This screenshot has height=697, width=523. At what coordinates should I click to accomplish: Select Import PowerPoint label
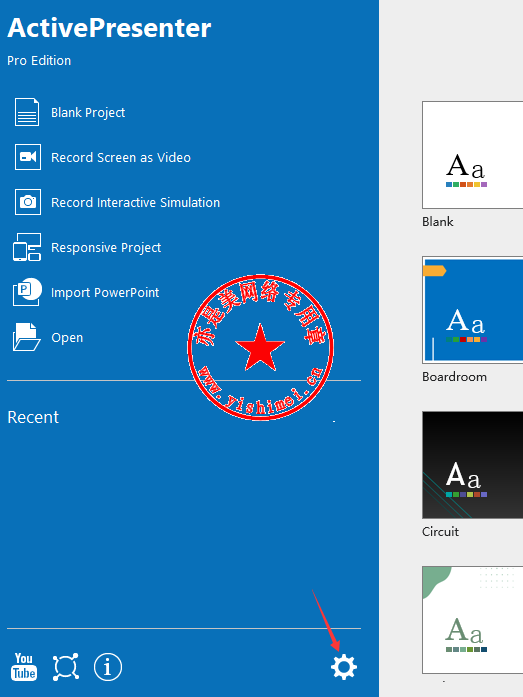click(105, 292)
